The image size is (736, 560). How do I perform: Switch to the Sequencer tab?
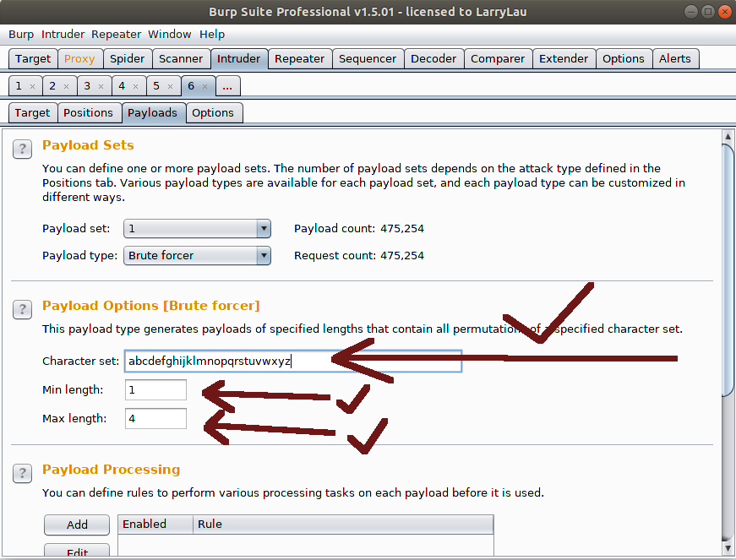point(368,58)
